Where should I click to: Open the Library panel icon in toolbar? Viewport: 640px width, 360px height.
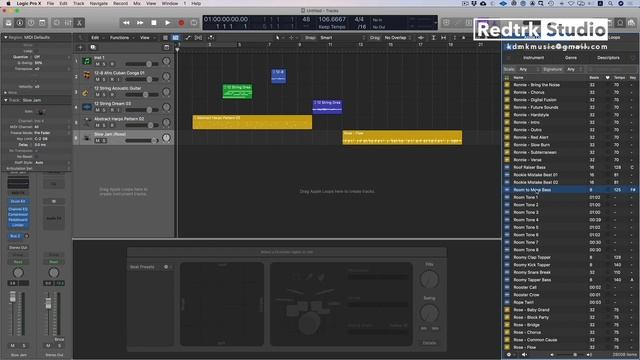8,23
